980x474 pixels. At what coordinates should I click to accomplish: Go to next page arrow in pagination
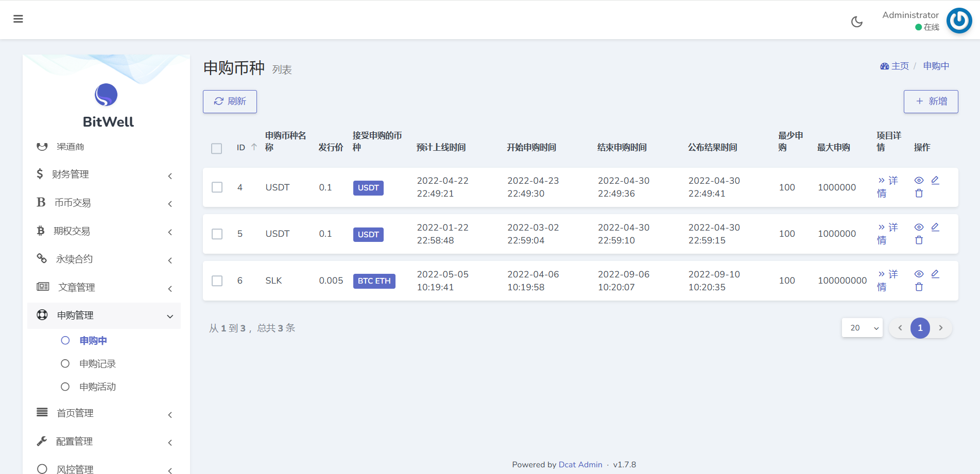pyautogui.click(x=940, y=328)
